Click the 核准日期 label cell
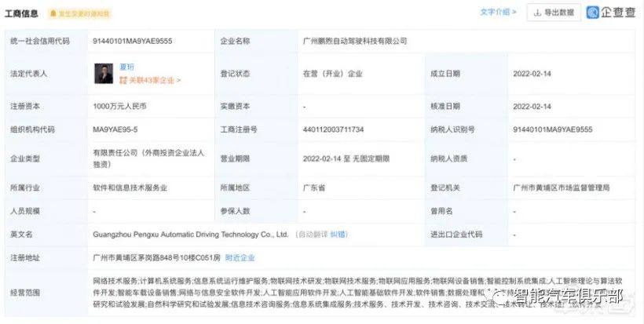The image size is (644, 324). pyautogui.click(x=467, y=106)
